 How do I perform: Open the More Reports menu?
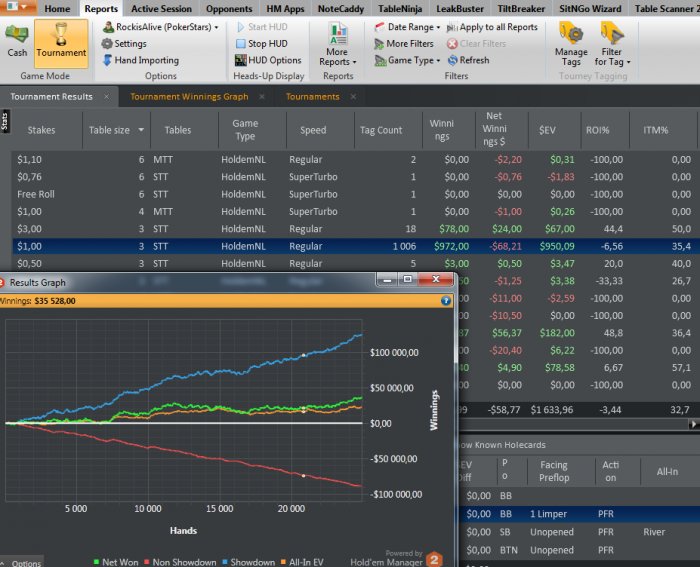[x=338, y=45]
